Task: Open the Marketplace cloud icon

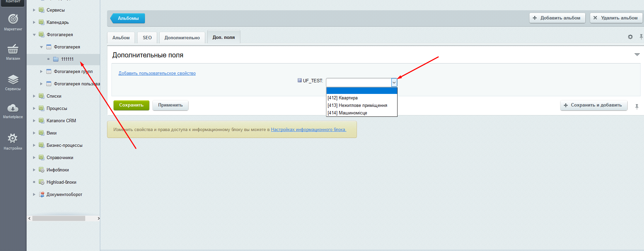Action: point(13,109)
